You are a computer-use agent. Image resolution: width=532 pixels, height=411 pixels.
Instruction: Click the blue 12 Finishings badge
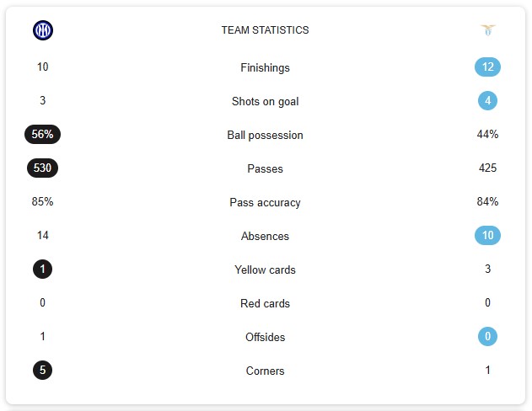pos(487,67)
